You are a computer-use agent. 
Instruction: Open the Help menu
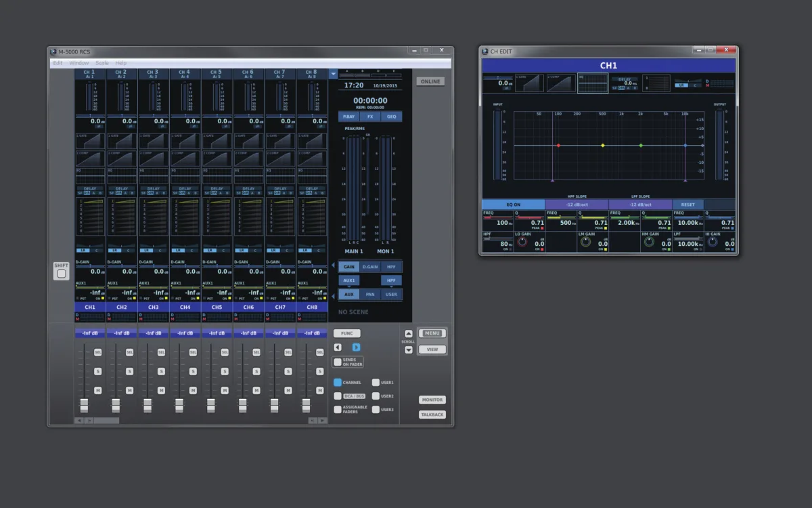pos(120,63)
